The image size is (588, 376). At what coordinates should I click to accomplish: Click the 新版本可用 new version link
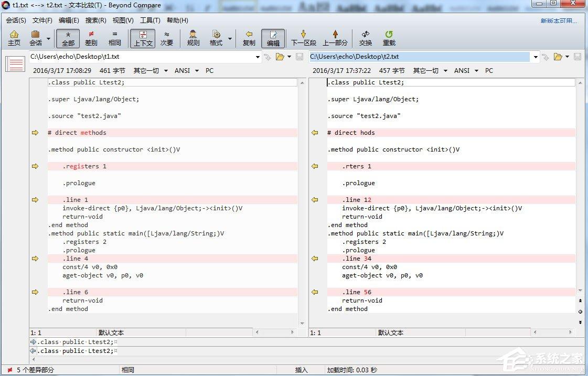[559, 20]
